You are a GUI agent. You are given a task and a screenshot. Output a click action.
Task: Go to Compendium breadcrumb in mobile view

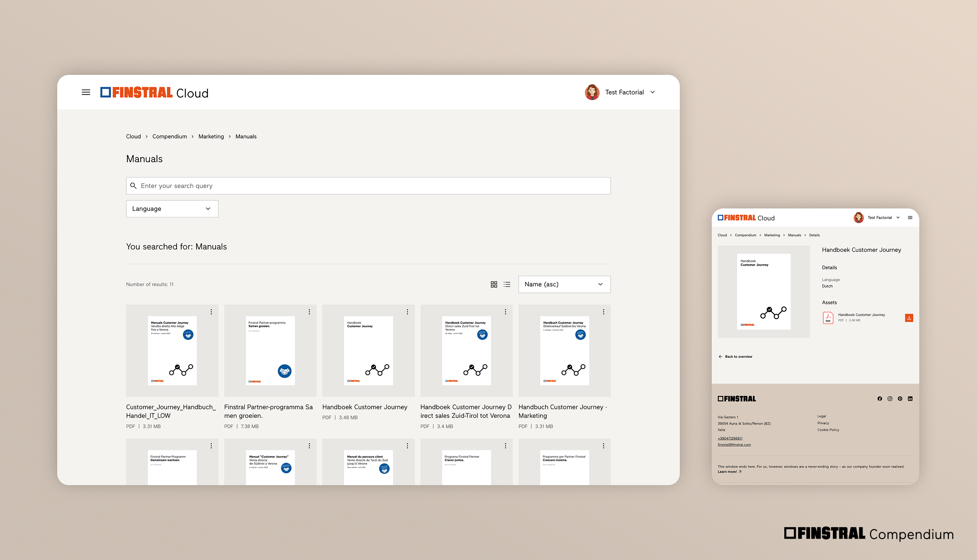tap(746, 235)
